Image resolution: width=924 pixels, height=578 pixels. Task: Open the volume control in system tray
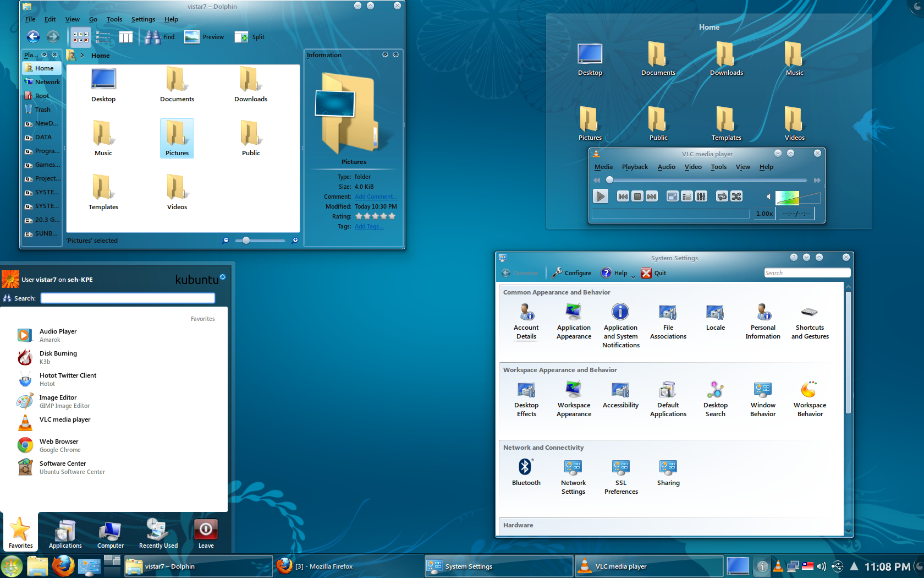coord(821,566)
